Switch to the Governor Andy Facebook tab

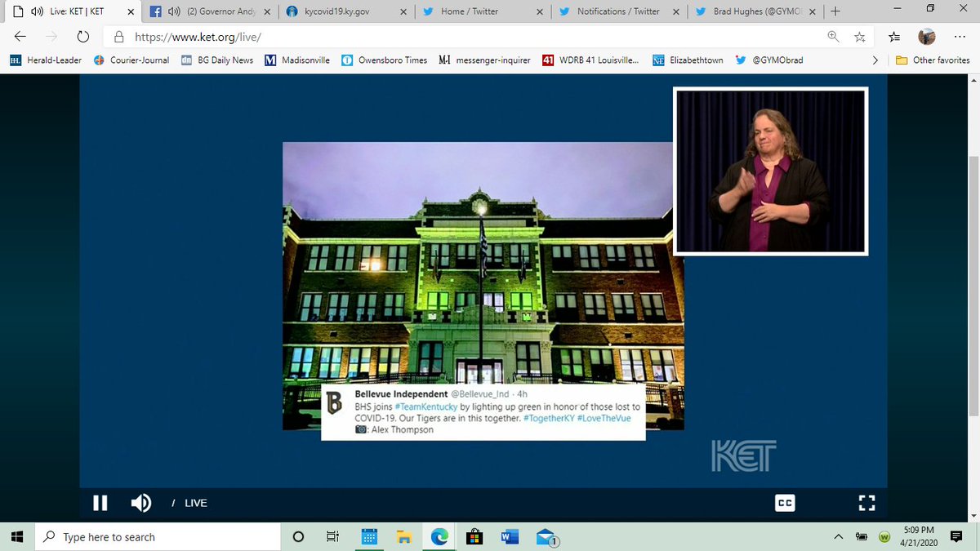click(209, 11)
